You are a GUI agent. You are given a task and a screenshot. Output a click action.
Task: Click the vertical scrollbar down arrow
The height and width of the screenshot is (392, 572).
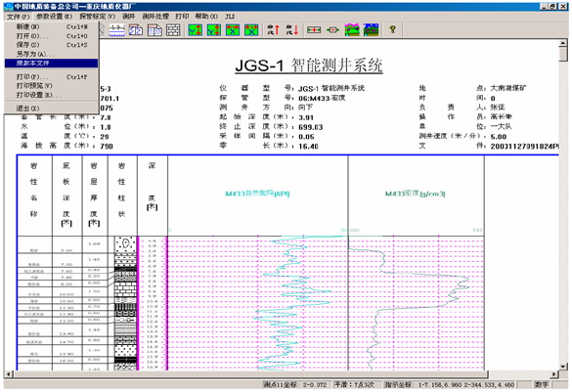tap(563, 367)
